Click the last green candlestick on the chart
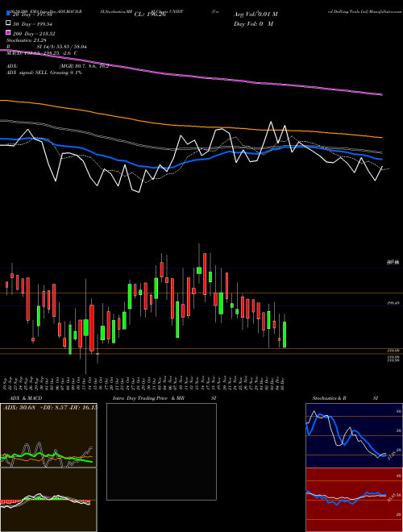Image resolution: width=403 pixels, height=532 pixels. pyautogui.click(x=285, y=335)
